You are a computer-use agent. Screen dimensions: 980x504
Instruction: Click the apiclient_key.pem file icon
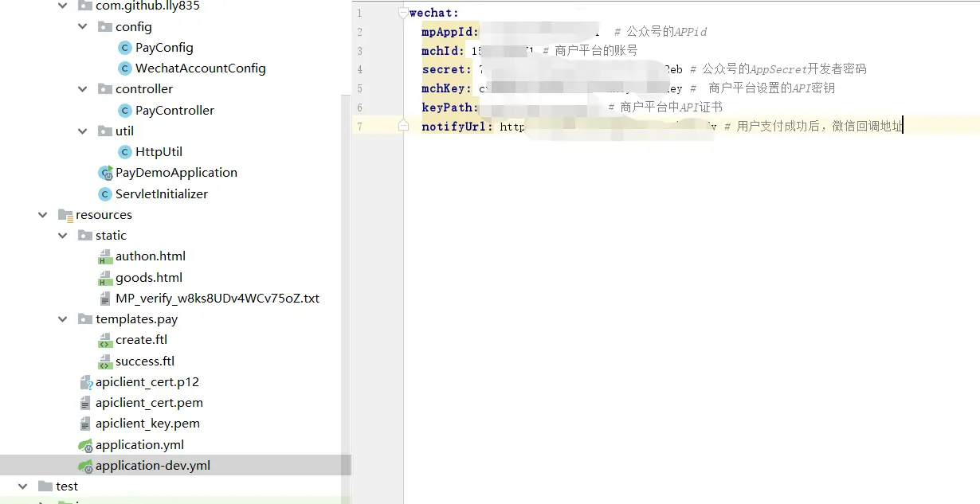pyautogui.click(x=85, y=424)
